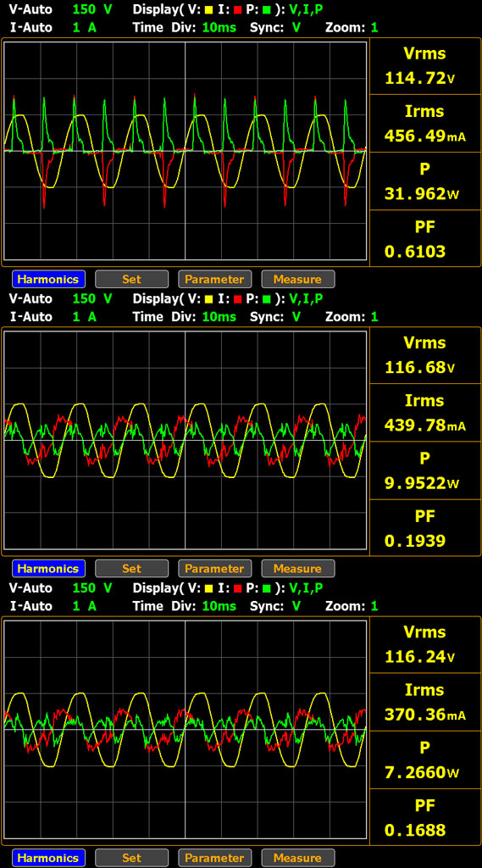Click red I swatch above 114.72V panel

(238, 10)
